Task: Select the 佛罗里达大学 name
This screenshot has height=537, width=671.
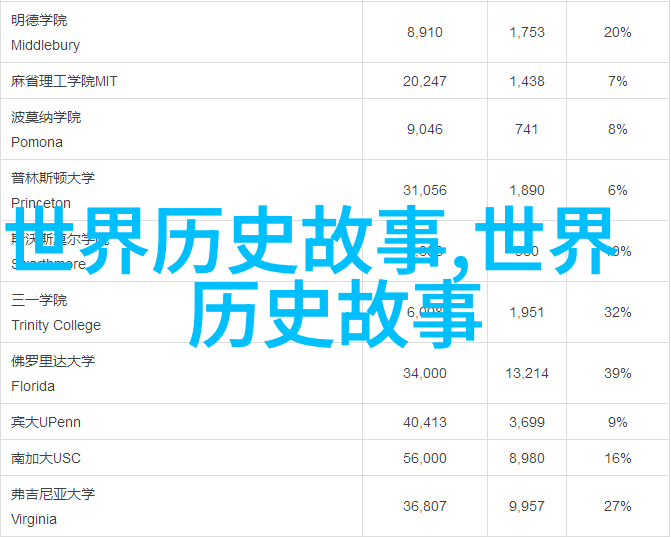Action: pos(53,361)
